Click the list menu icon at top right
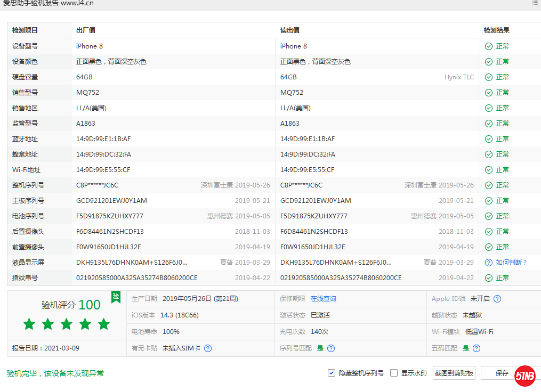 (535, 3)
